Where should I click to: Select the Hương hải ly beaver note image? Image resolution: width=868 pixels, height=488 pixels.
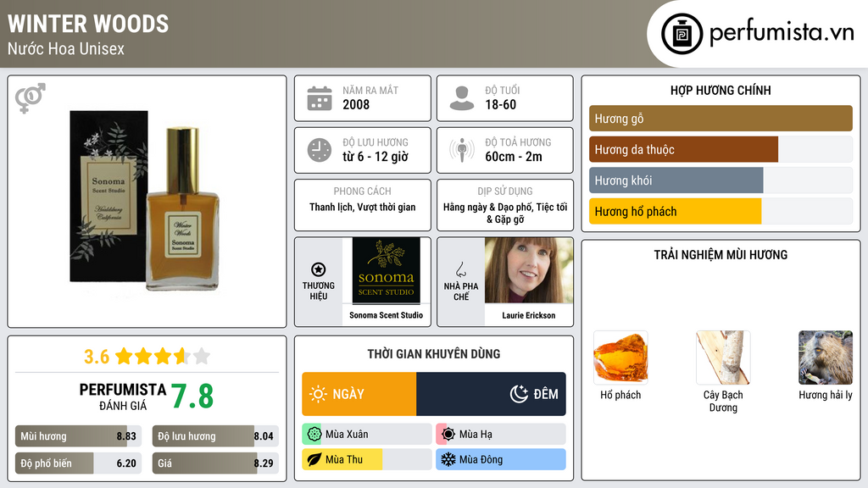(x=826, y=358)
